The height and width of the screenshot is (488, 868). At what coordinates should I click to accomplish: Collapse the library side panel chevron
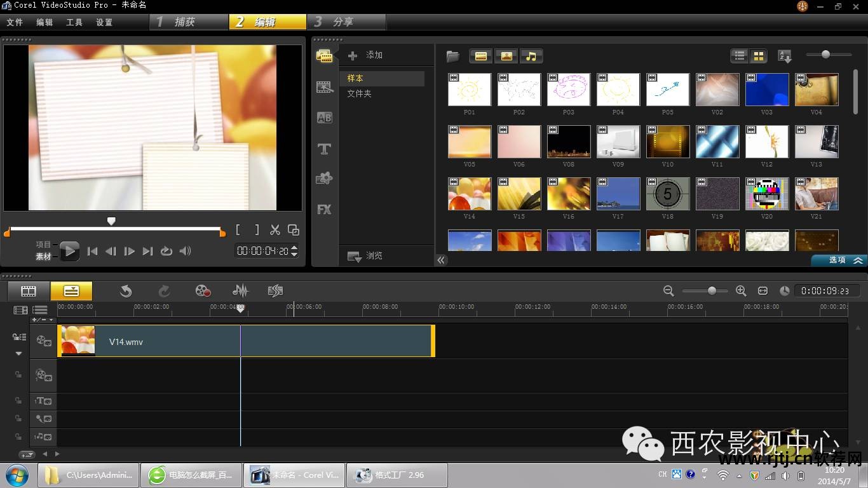(x=441, y=260)
